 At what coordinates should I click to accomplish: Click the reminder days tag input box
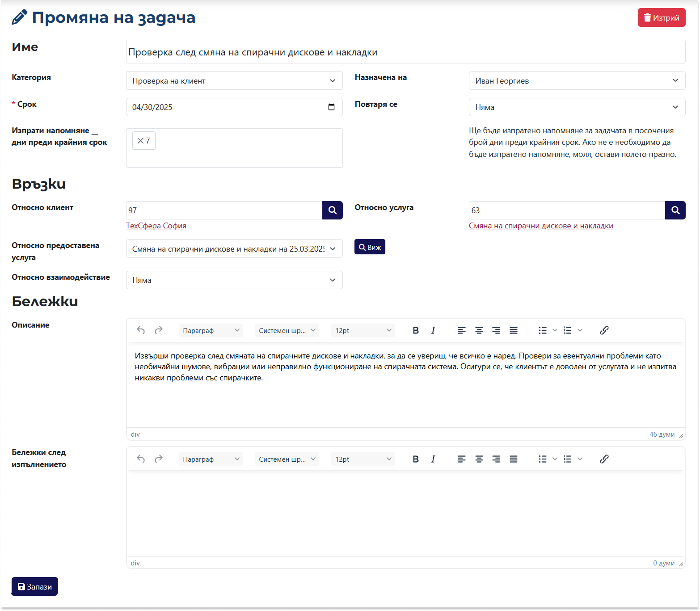click(x=234, y=148)
